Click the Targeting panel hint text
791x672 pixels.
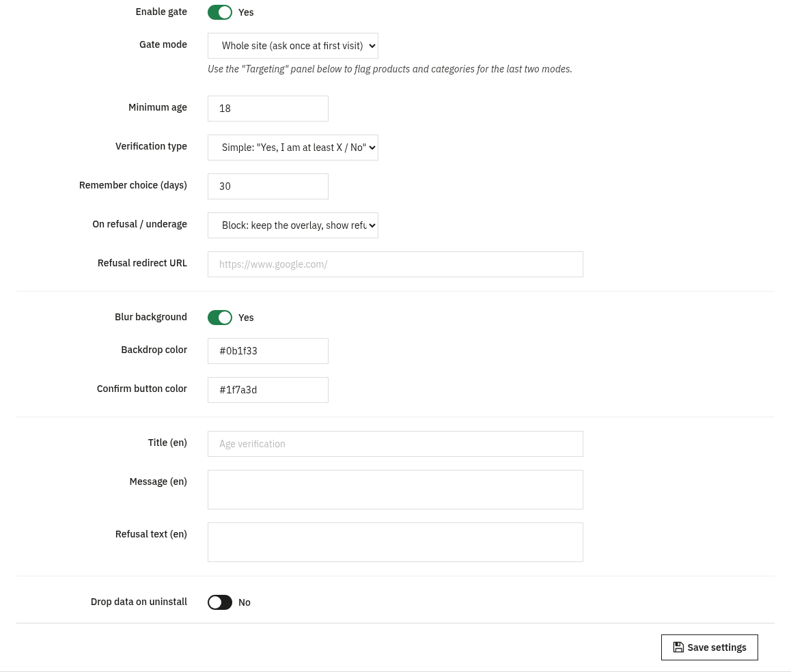(x=390, y=69)
